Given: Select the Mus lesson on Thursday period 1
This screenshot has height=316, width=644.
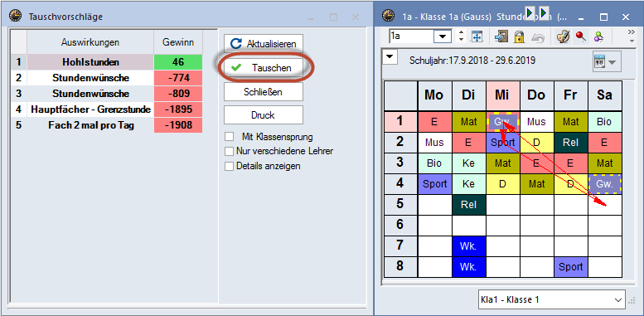Looking at the screenshot, I should 537,122.
